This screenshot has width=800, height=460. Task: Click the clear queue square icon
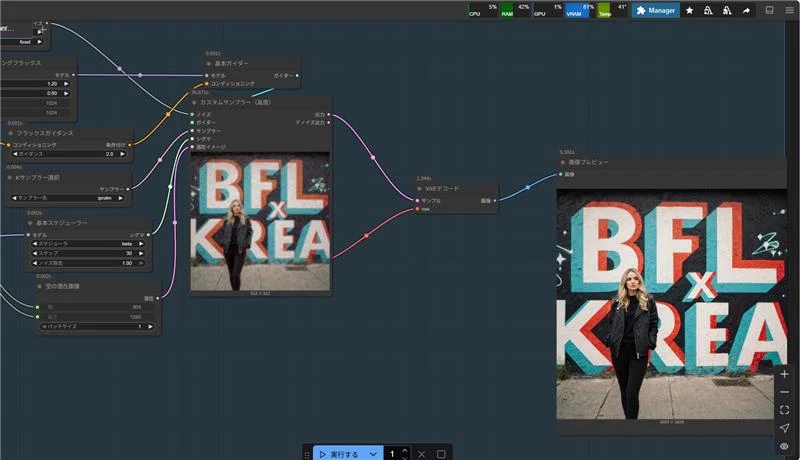click(x=441, y=454)
